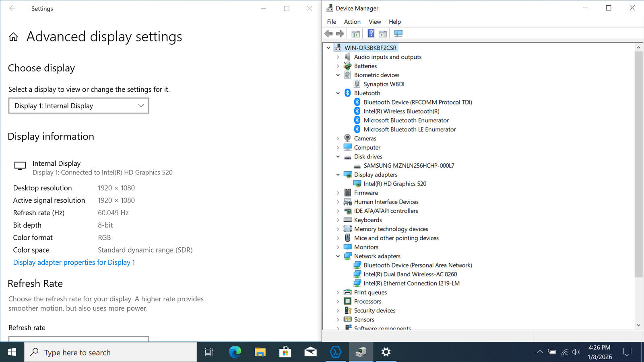
Task: Open the Choose display dropdown
Action: 79,106
